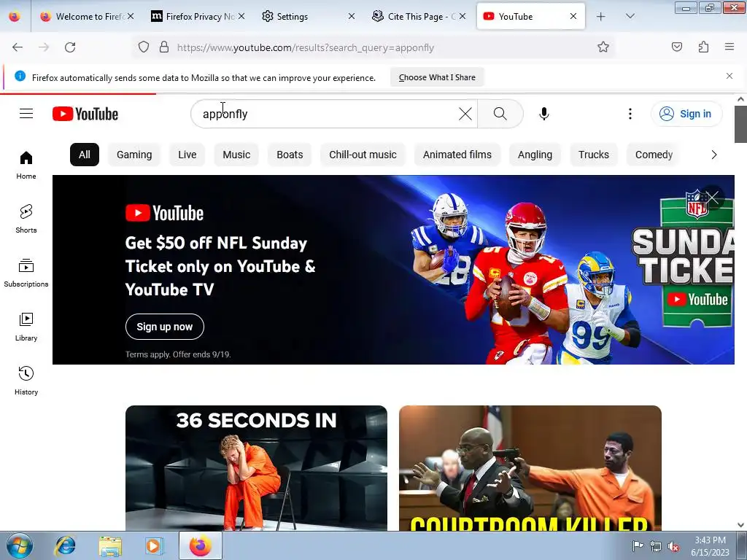This screenshot has height=560, width=747.
Task: Click scrollbar down arrow
Action: [x=740, y=525]
